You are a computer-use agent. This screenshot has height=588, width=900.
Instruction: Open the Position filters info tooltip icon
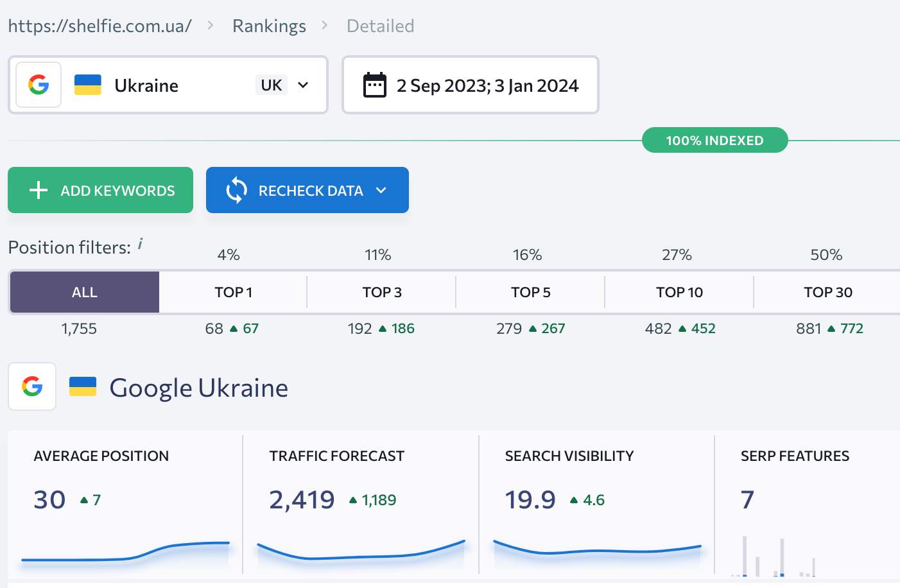pos(140,242)
